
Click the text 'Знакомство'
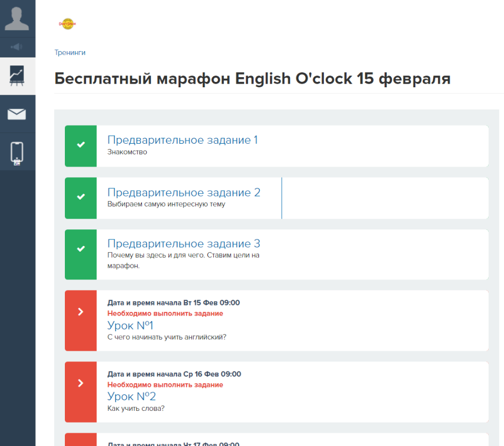(127, 152)
